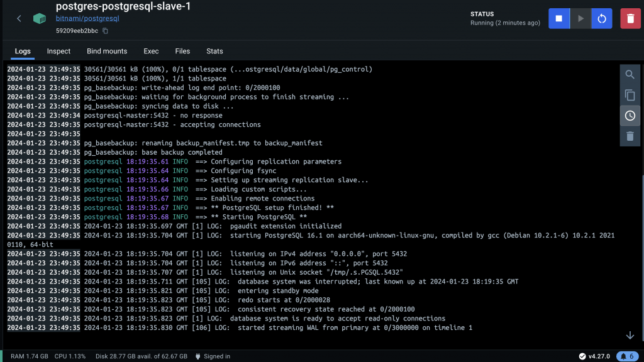Clear the terminal log output
This screenshot has height=362, width=644.
click(x=630, y=136)
